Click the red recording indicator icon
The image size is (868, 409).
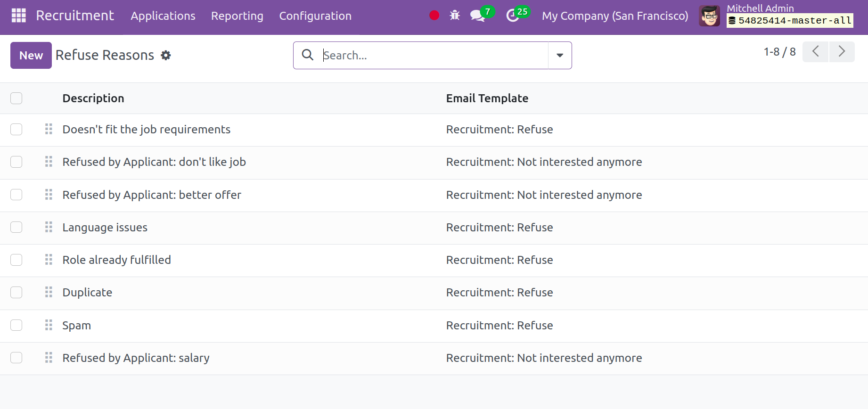coord(434,16)
